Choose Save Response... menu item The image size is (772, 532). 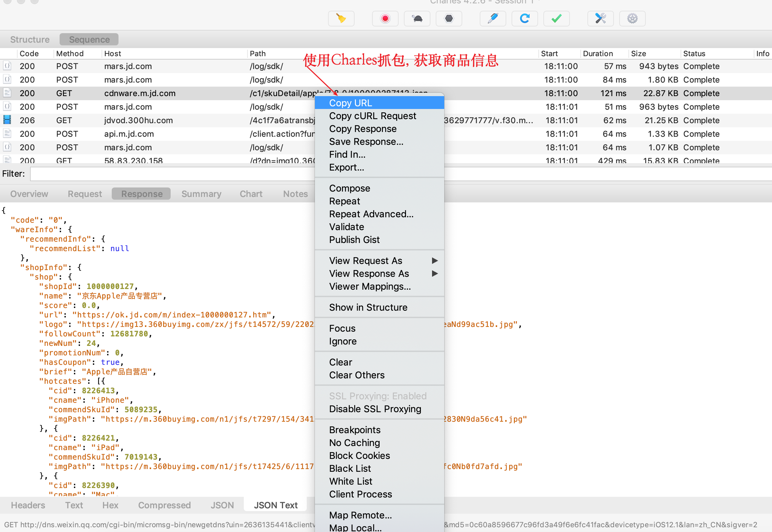click(379, 141)
